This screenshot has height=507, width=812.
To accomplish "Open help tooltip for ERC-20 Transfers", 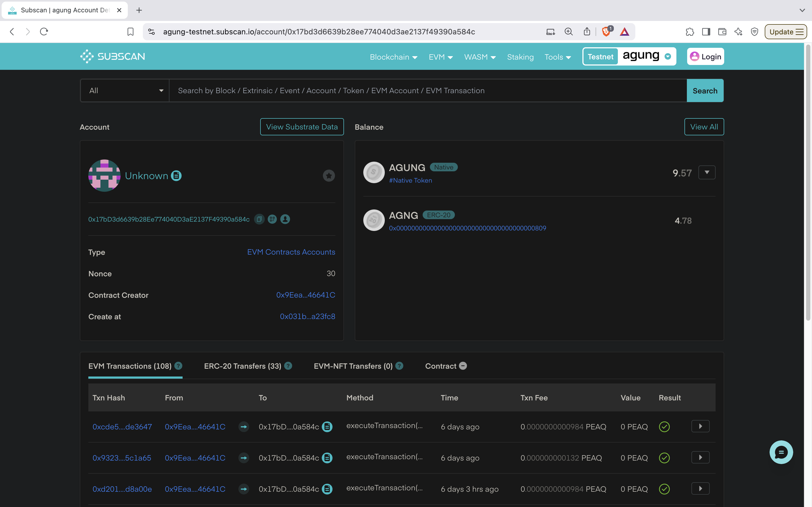I will pyautogui.click(x=288, y=366).
